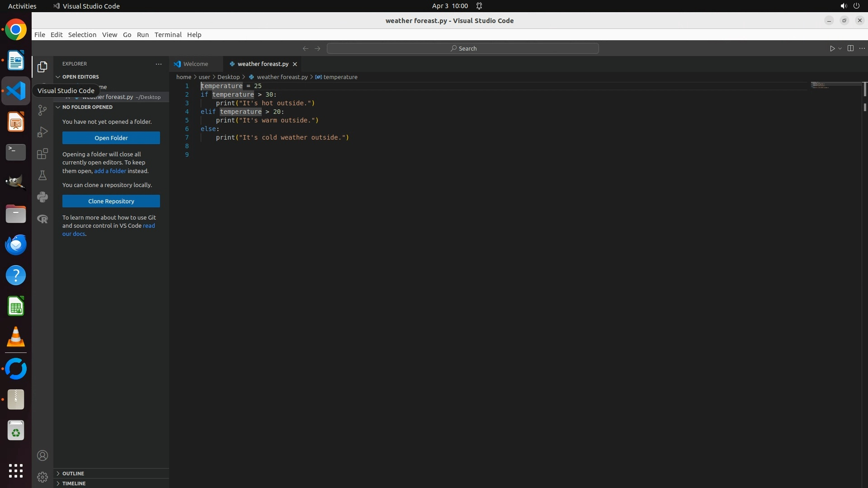
Task: Open the Run and Debug view
Action: 42,132
